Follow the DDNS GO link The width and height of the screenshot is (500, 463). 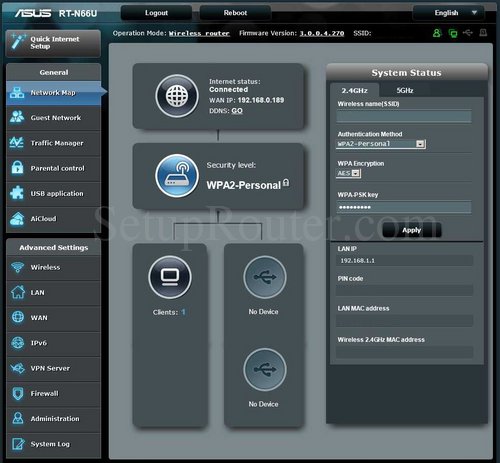tap(237, 111)
